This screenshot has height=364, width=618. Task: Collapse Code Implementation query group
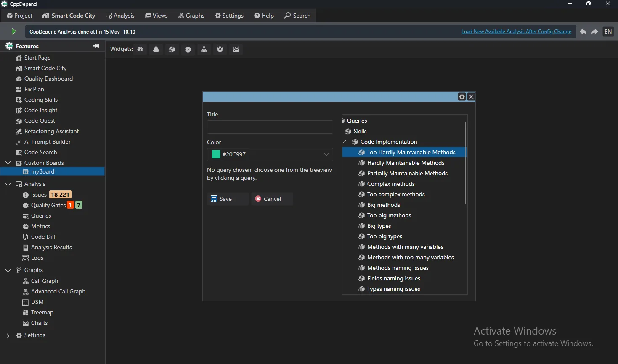(344, 142)
